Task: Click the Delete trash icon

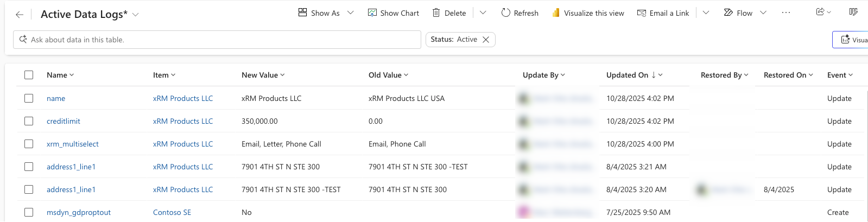Action: click(x=436, y=13)
